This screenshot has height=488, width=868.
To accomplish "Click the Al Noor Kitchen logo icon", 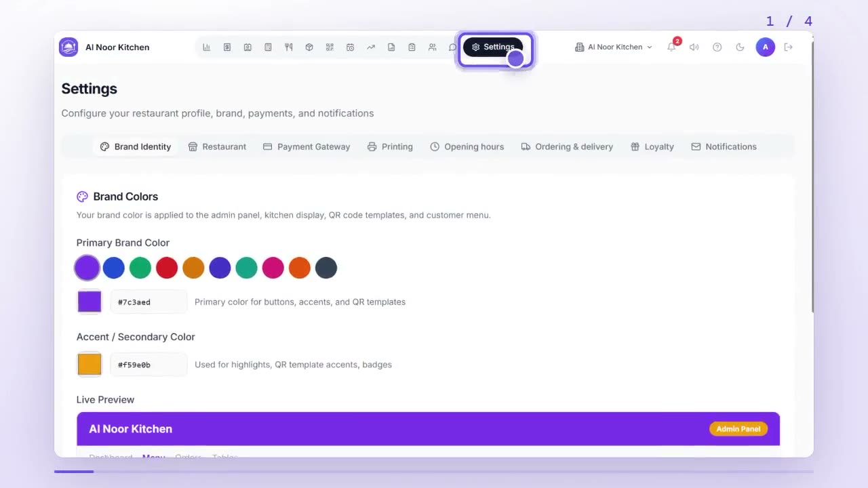I will [x=68, y=47].
